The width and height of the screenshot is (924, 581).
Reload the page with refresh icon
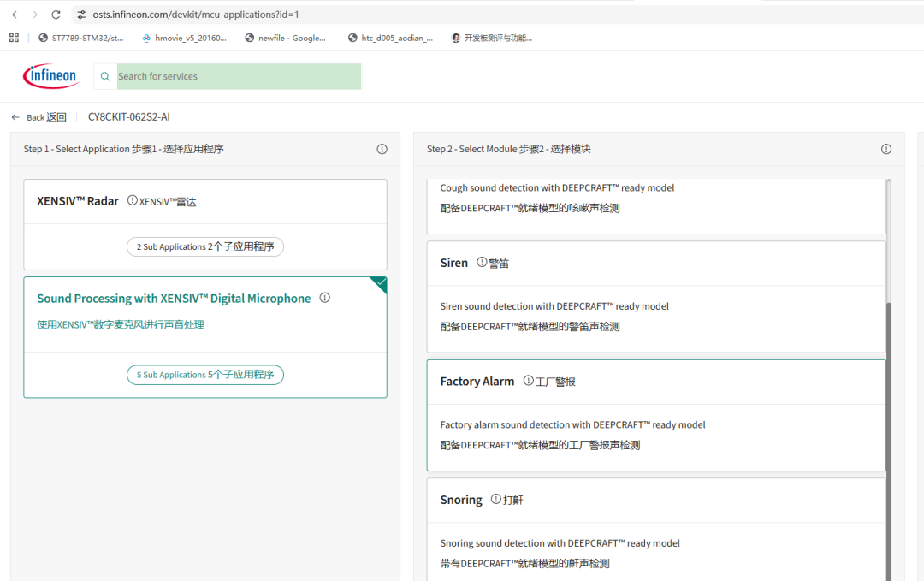pos(56,15)
